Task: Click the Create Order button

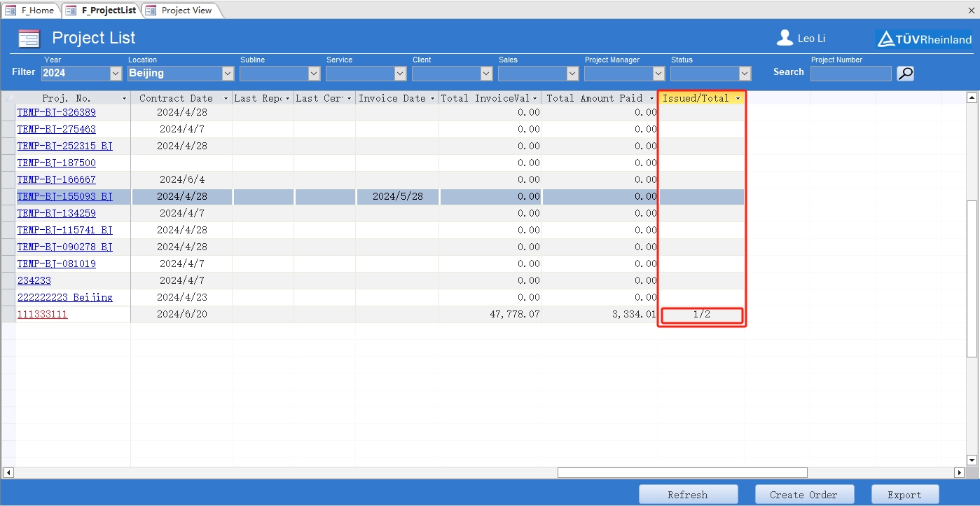Action: pos(803,494)
